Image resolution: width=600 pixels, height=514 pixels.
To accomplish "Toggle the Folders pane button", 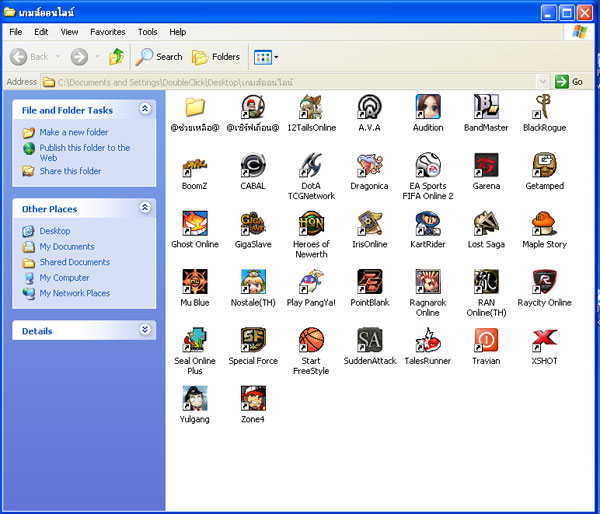I will pyautogui.click(x=216, y=57).
